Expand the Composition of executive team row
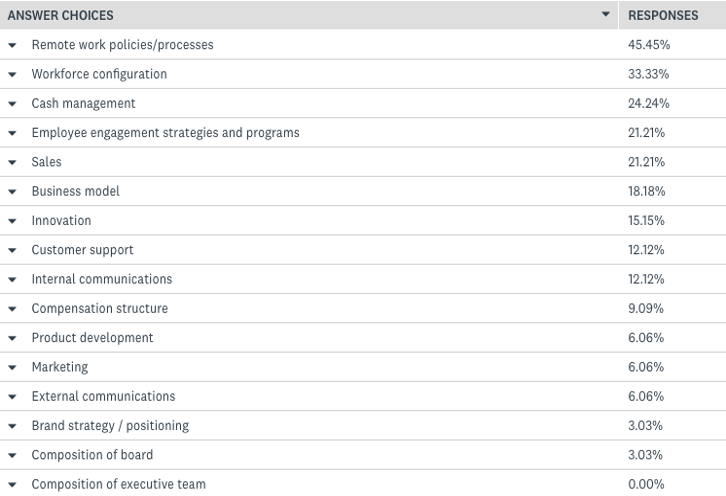 tap(12, 485)
